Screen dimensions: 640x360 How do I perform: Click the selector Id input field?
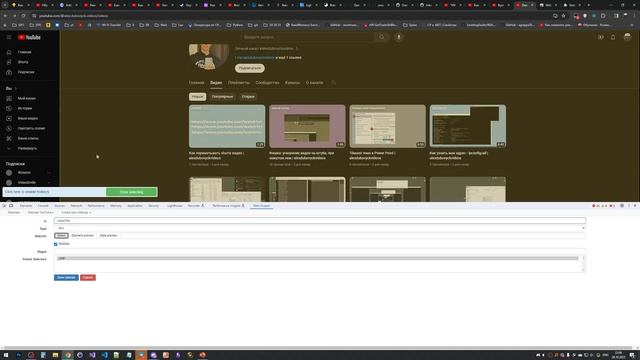[x=320, y=221]
